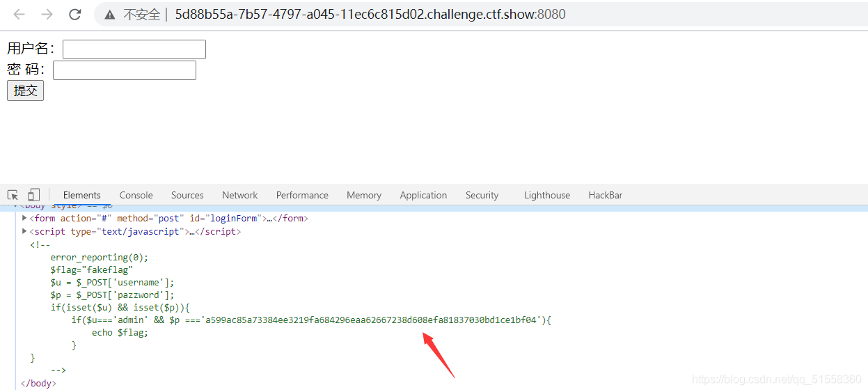This screenshot has height=392, width=868.
Task: Click the <!-- comment opening line
Action: tap(40, 244)
